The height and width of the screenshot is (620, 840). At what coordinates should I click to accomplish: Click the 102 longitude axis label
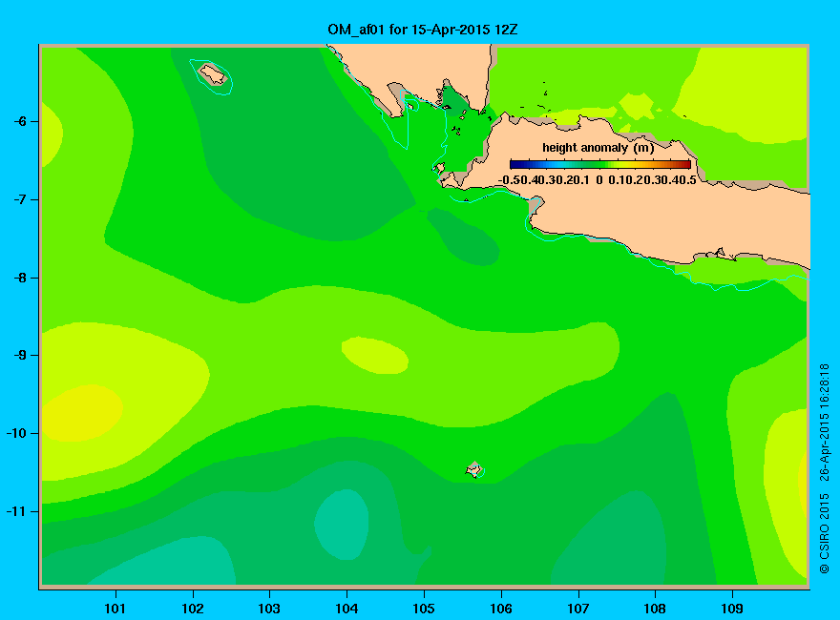(192, 609)
